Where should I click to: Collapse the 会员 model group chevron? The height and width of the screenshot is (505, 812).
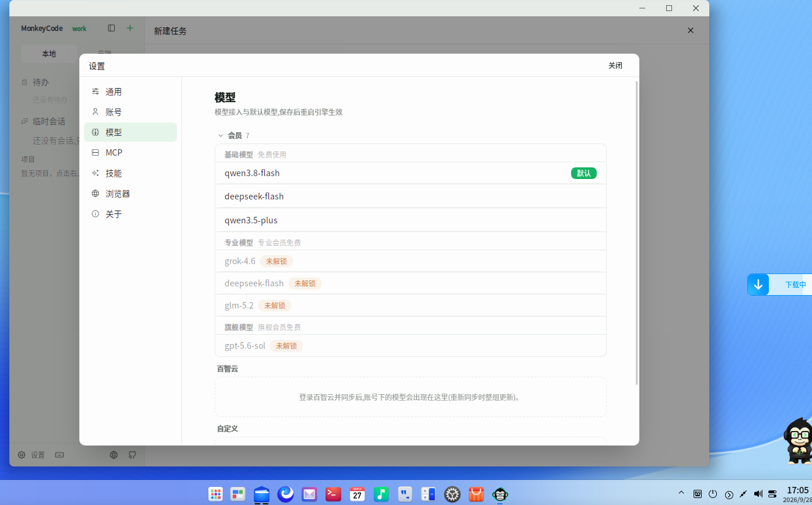tap(220, 136)
